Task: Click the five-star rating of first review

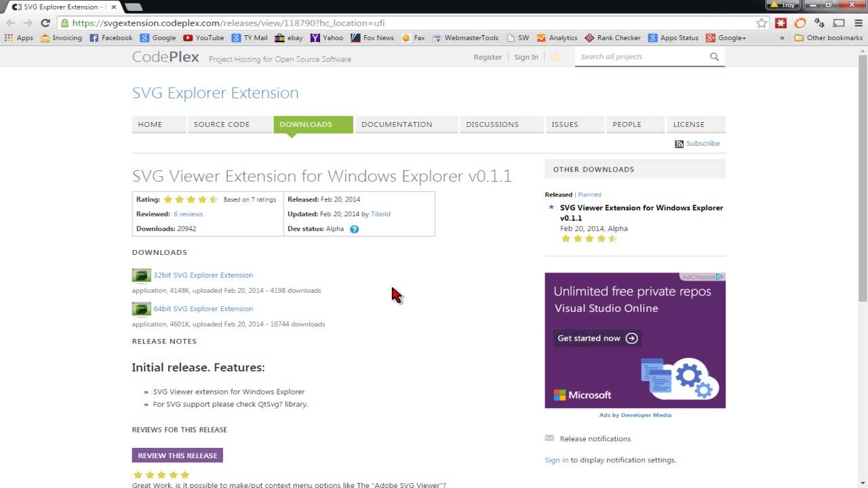Action: tap(161, 474)
